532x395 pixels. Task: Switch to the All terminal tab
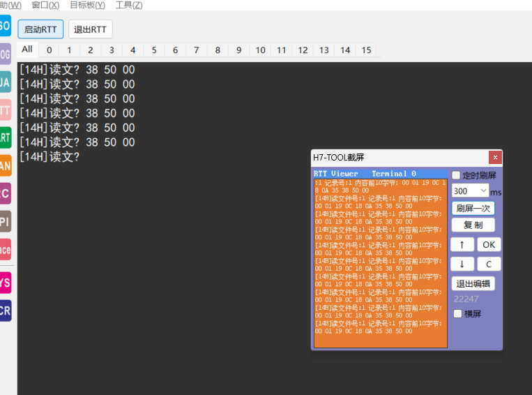point(27,50)
